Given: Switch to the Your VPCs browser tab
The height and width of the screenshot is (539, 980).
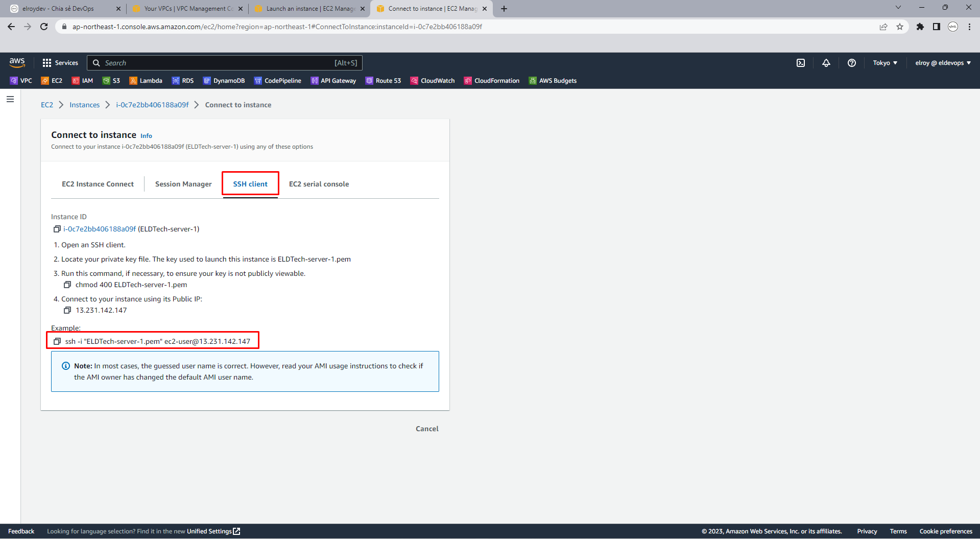Looking at the screenshot, I should 188,9.
